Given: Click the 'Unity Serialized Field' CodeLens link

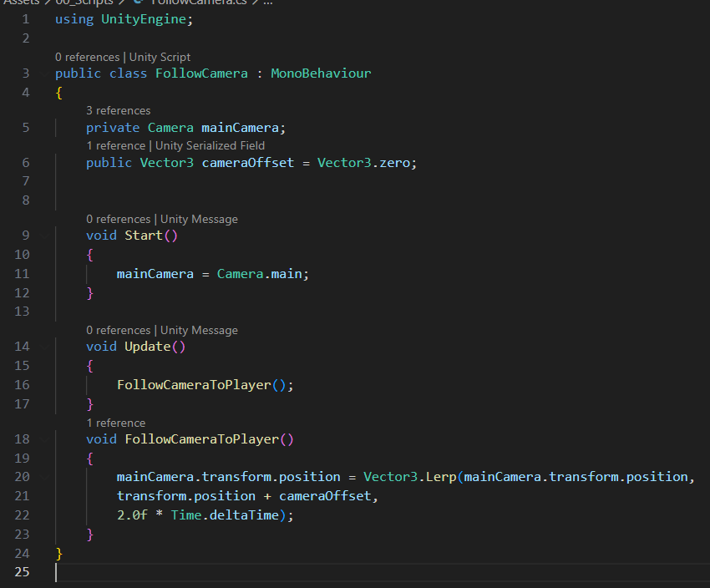Looking at the screenshot, I should (x=210, y=146).
